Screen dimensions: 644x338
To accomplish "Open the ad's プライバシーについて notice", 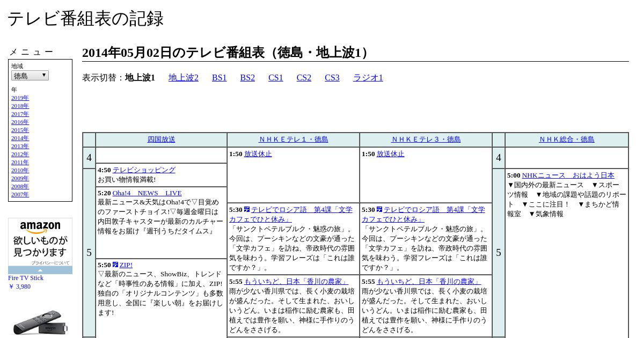I will click(x=50, y=263).
